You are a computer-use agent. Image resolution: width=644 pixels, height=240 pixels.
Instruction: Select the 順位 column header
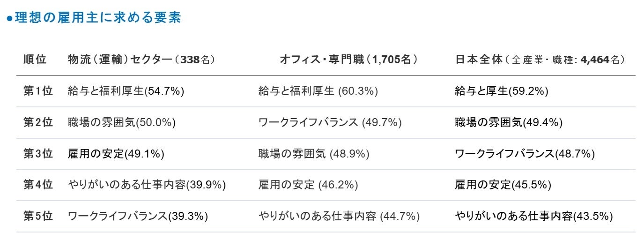click(x=35, y=60)
